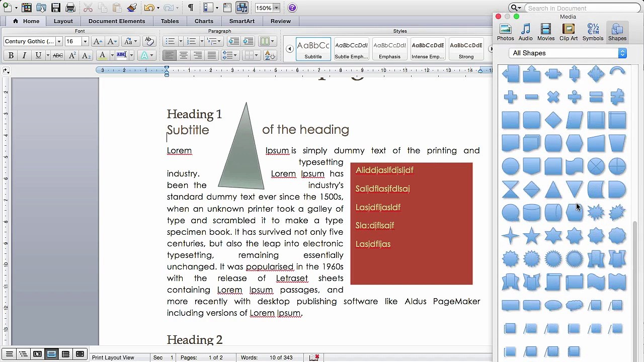
Task: Click the Clear Formatting eraser icon
Action: [149, 41]
